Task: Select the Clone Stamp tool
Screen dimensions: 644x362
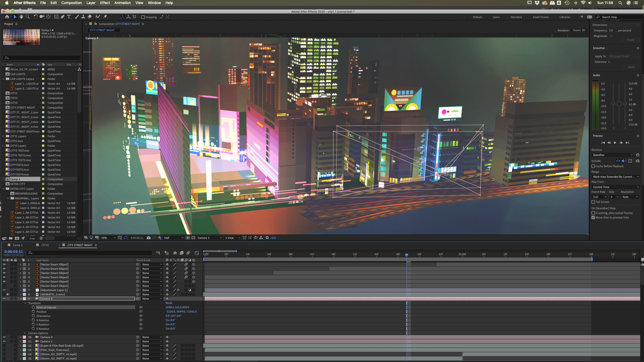Action: point(83,17)
